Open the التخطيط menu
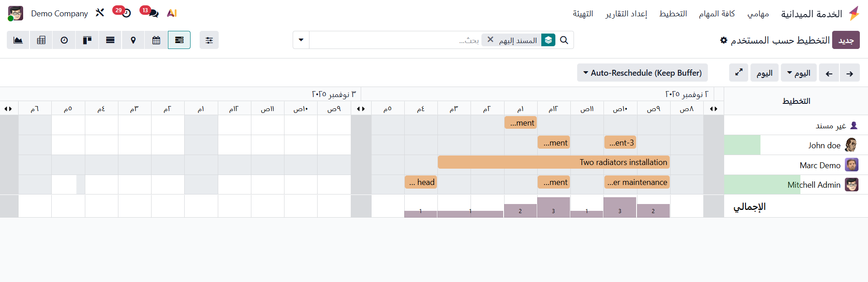Viewport: 868px width, 282px height. click(x=673, y=14)
